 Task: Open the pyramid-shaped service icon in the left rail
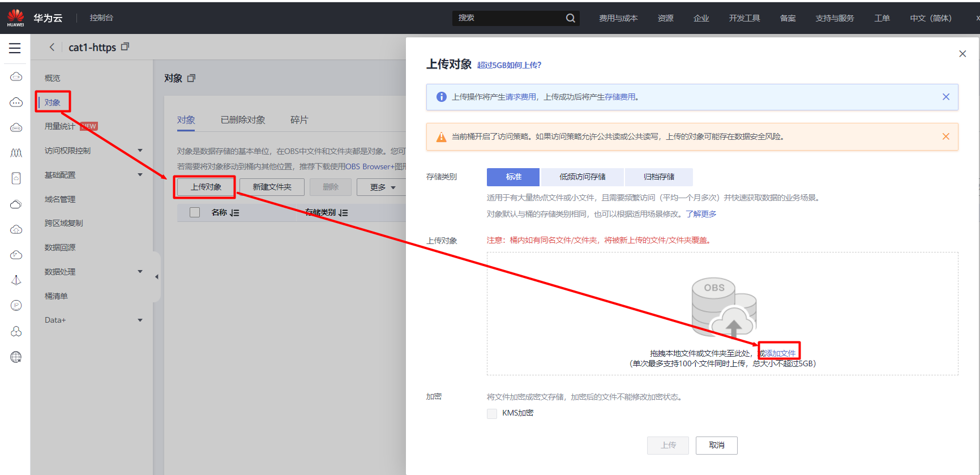click(x=16, y=280)
